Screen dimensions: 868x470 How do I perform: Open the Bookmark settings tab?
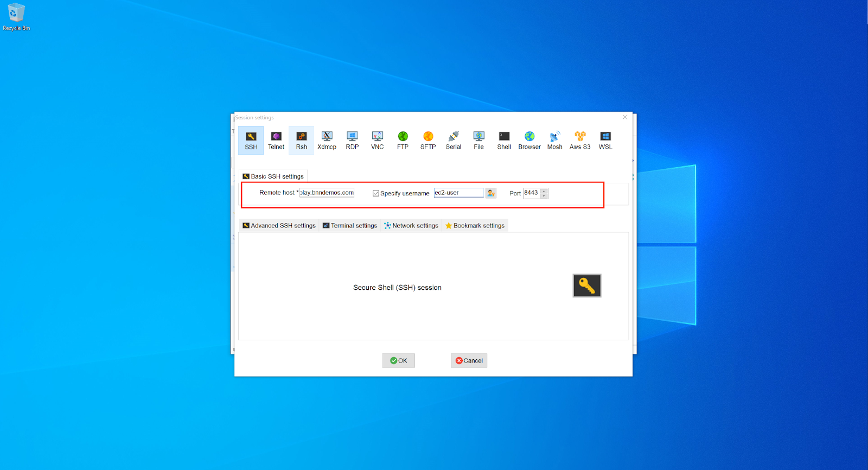[475, 226]
